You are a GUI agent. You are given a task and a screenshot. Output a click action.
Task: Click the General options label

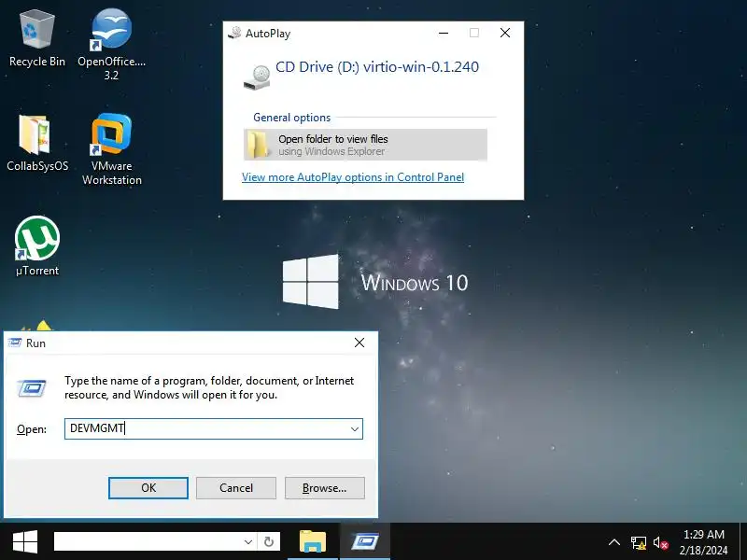pyautogui.click(x=291, y=118)
